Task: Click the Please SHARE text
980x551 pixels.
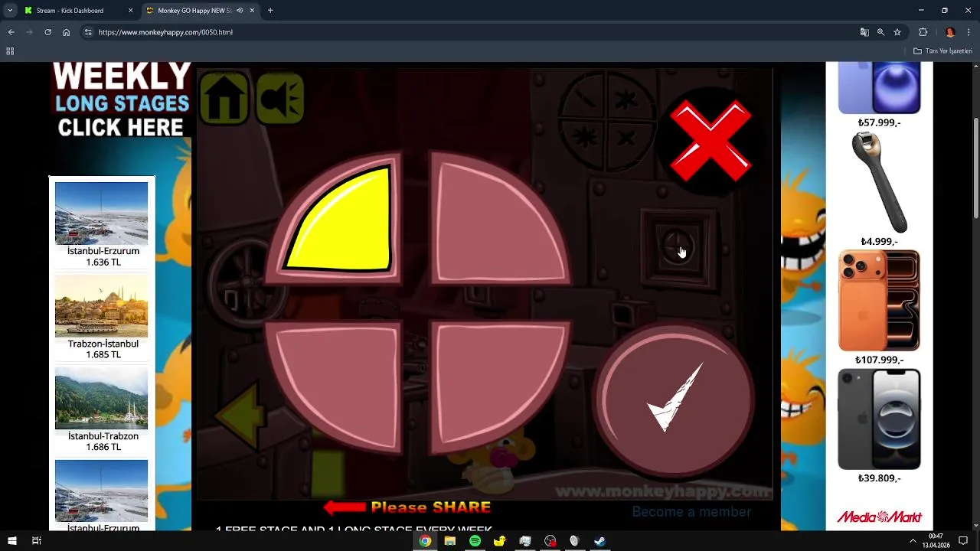Action: click(x=430, y=507)
